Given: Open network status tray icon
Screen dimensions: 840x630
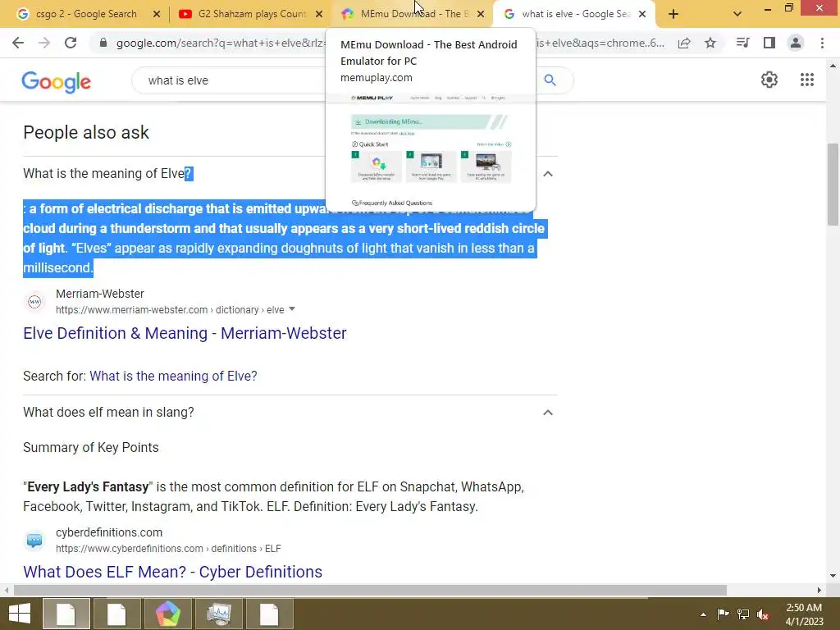Looking at the screenshot, I should [743, 614].
